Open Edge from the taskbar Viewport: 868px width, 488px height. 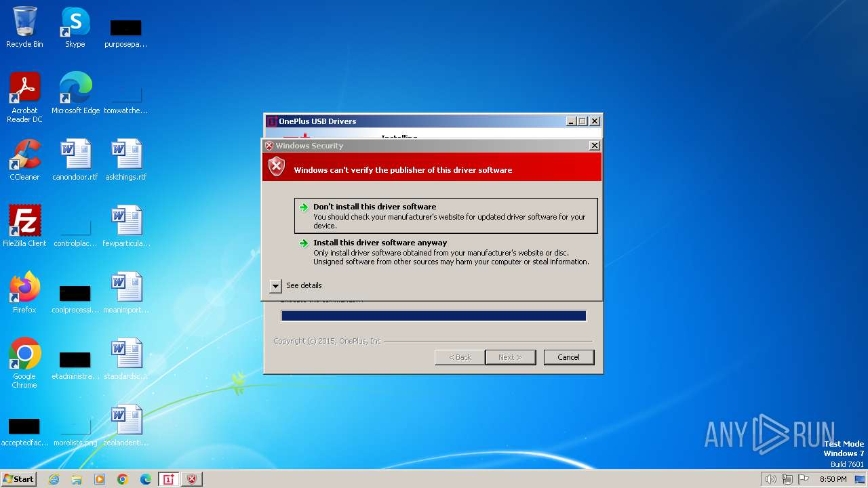point(146,479)
